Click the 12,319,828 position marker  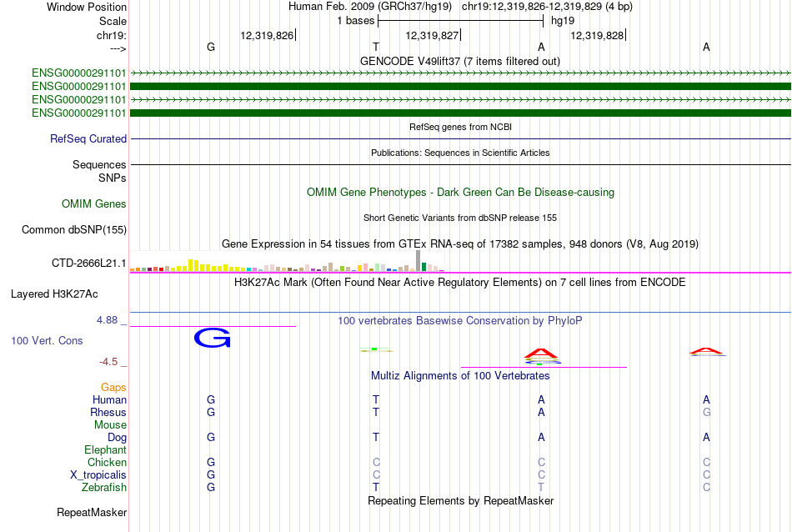click(x=599, y=35)
